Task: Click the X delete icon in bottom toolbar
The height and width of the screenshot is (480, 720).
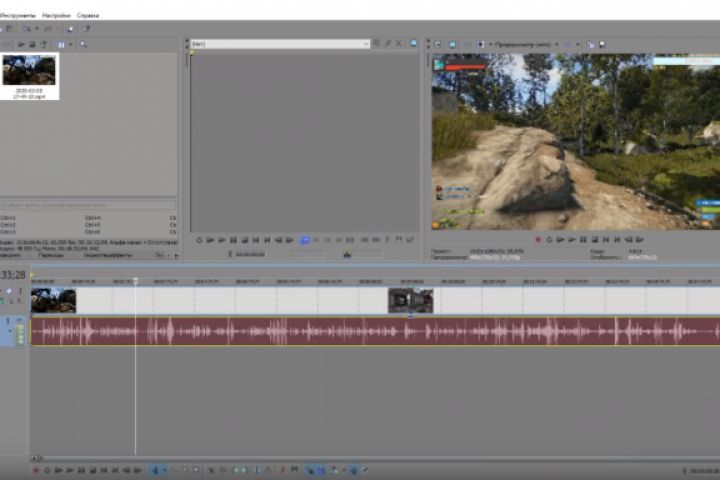Action: 211,470
